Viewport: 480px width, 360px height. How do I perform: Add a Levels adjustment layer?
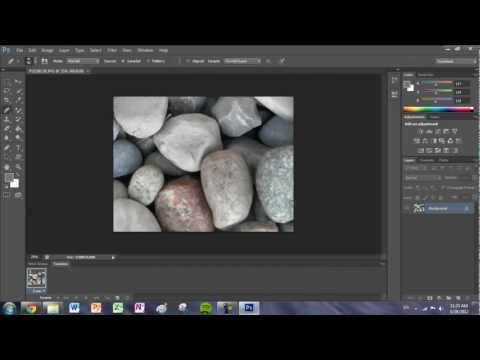pos(429,131)
